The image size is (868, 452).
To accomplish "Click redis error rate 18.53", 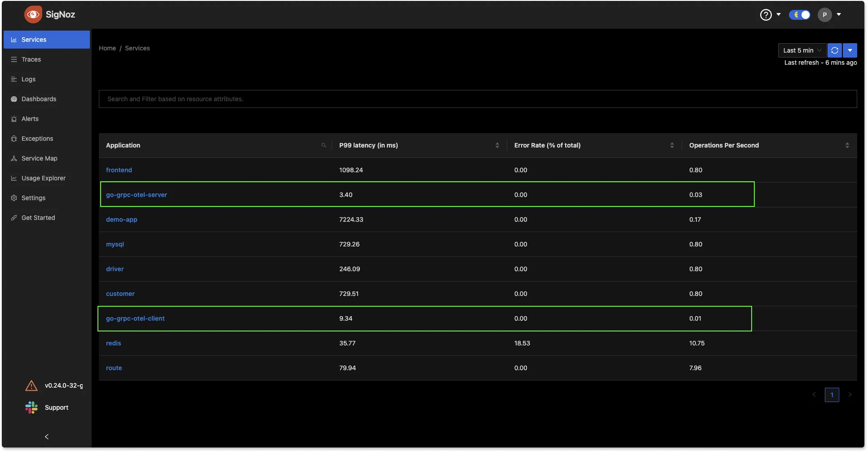I will pyautogui.click(x=522, y=343).
